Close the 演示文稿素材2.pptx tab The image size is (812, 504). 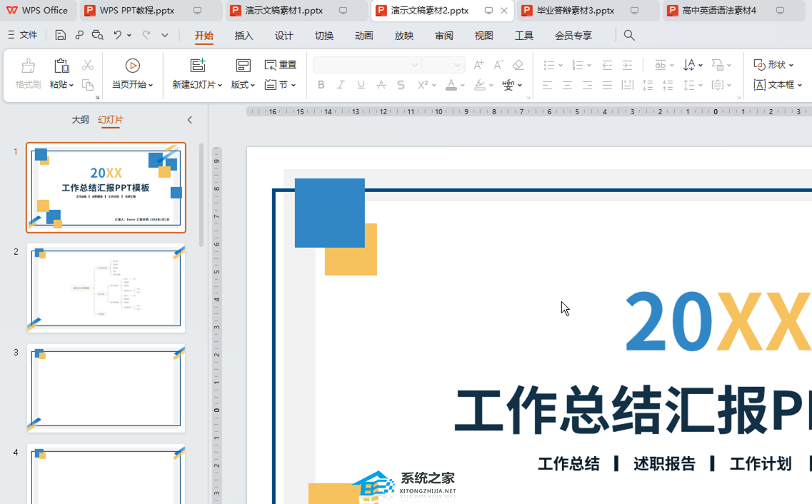point(504,10)
